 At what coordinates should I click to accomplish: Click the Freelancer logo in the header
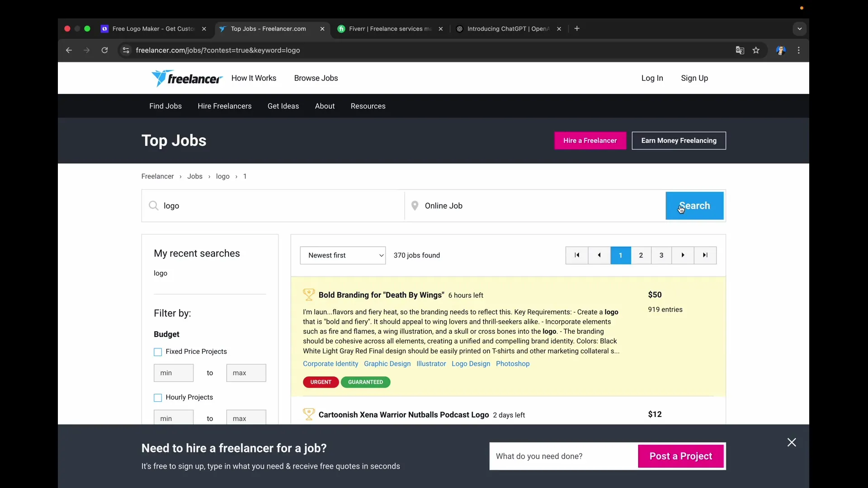pos(187,78)
